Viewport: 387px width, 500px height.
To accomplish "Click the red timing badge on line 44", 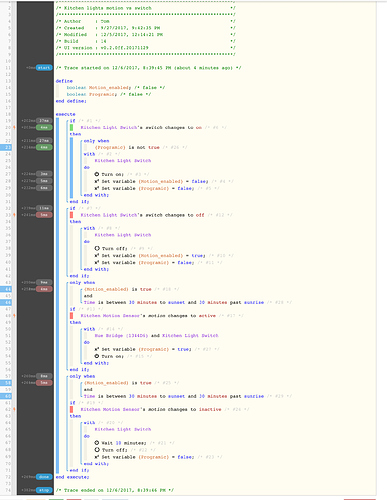I will click(x=44, y=289).
